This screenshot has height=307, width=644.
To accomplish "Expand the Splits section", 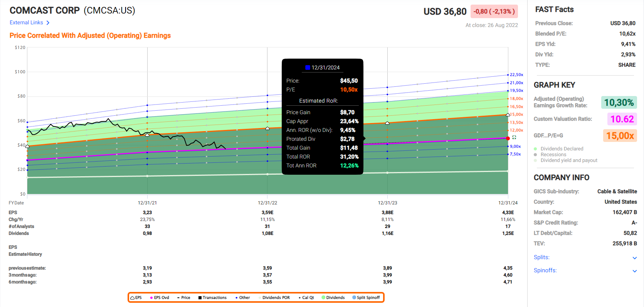I will coord(634,258).
